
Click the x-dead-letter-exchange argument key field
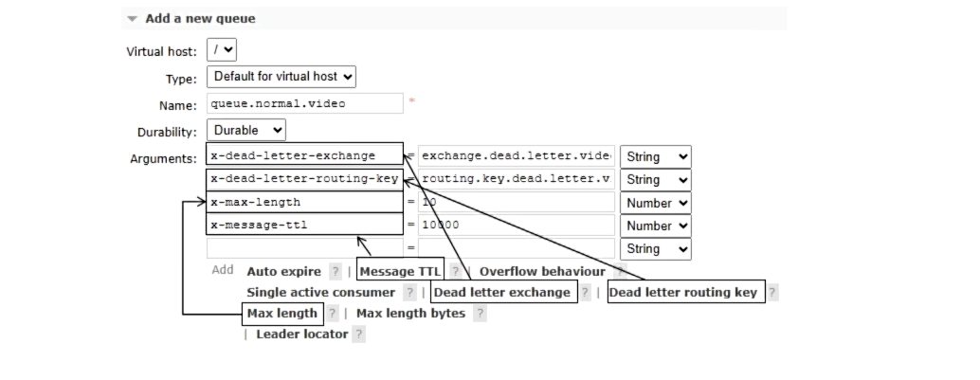coord(305,155)
